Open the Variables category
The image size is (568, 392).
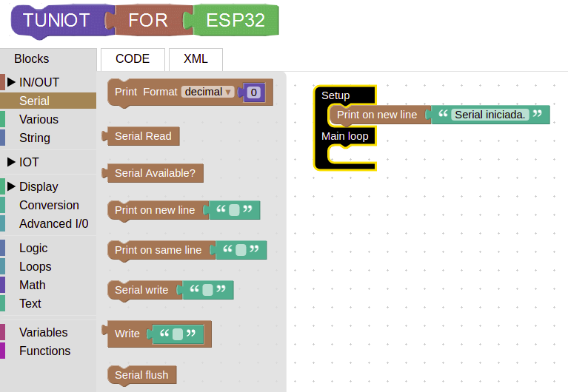[x=48, y=332]
